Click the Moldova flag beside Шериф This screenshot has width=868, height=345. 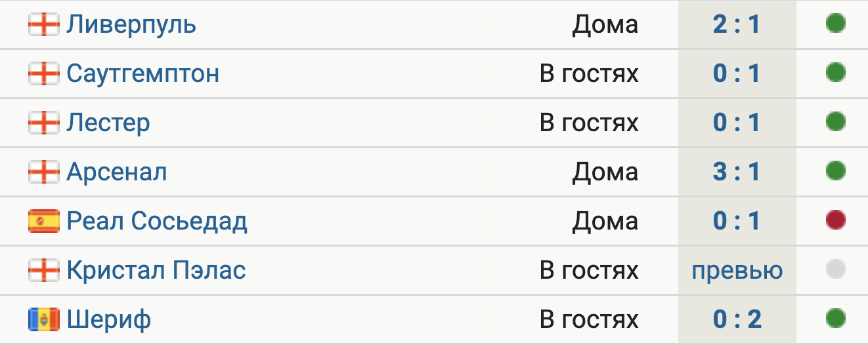point(44,319)
